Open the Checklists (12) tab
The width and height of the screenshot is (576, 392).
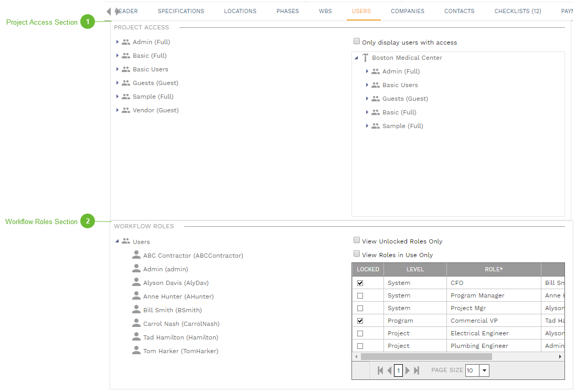pyautogui.click(x=517, y=11)
